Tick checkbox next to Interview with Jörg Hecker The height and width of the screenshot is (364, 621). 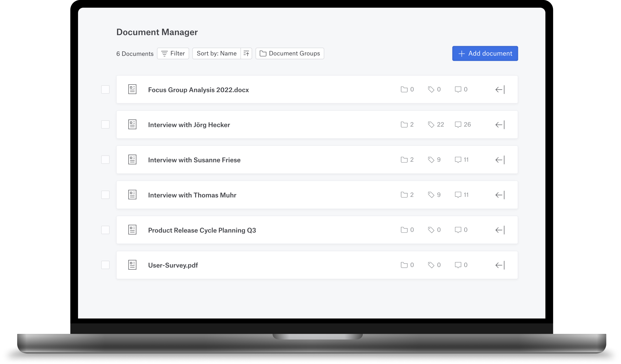click(105, 124)
